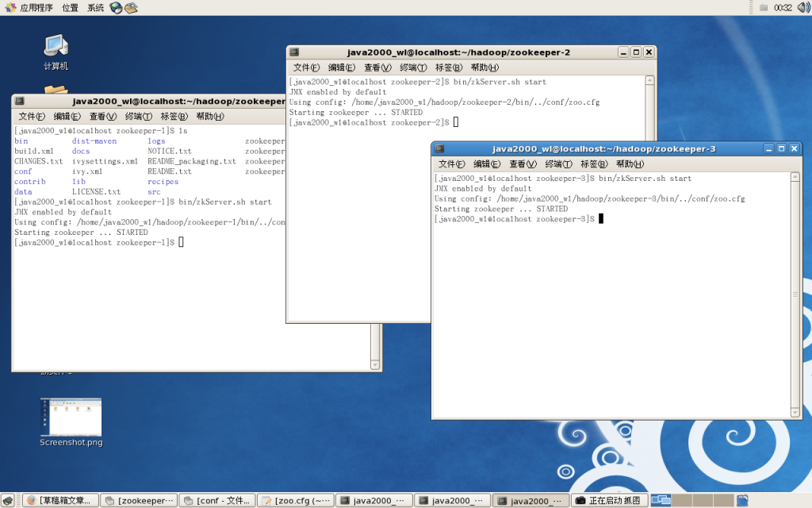Click 'JMX enabled by default' in zookeeper-2 terminal

point(338,92)
